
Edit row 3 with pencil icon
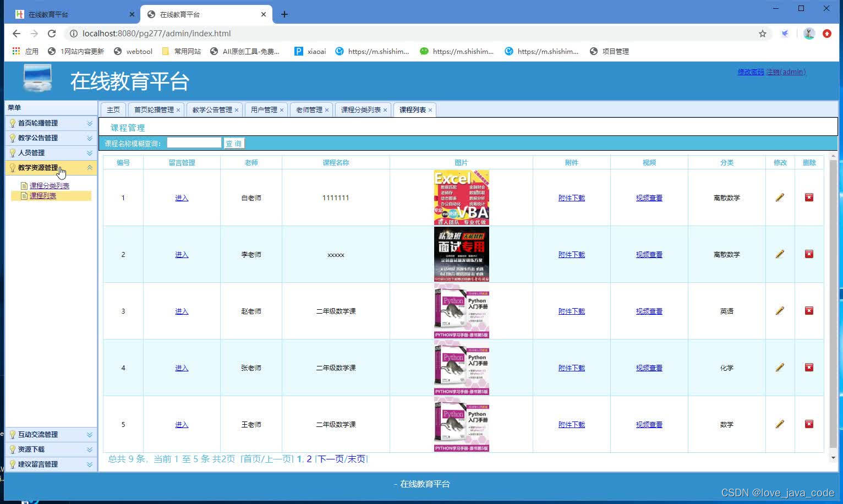pyautogui.click(x=780, y=311)
